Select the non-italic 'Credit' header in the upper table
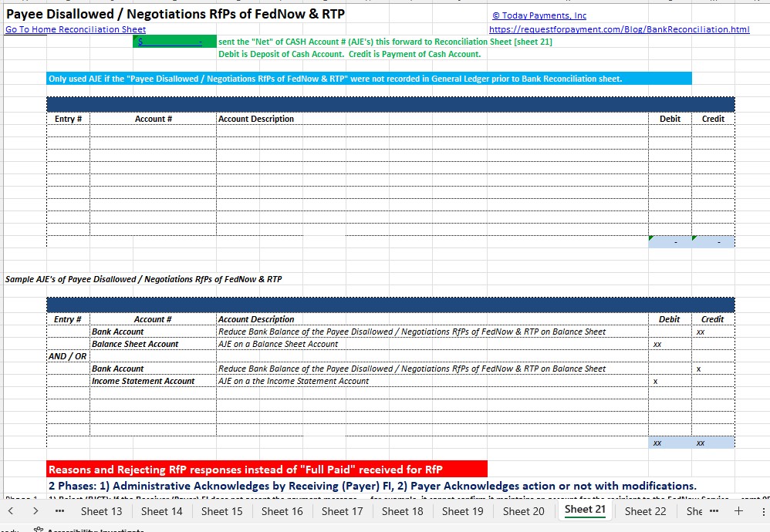This screenshot has width=770, height=532. [x=713, y=119]
